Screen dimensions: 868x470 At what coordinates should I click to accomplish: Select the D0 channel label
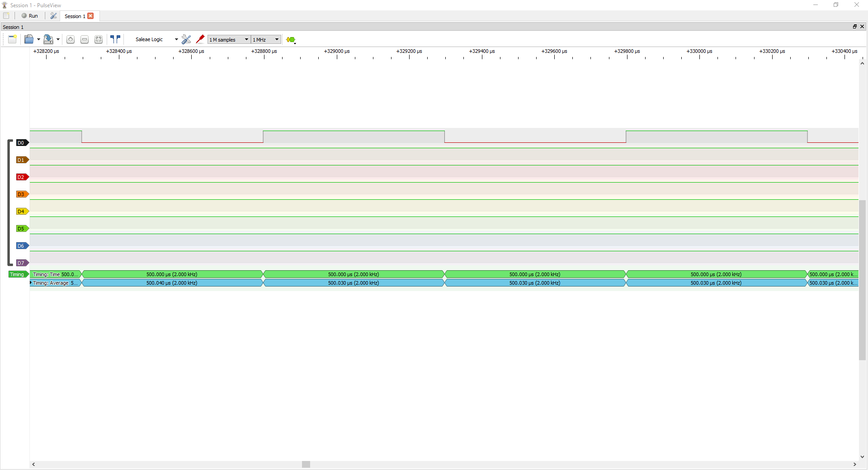(21, 143)
